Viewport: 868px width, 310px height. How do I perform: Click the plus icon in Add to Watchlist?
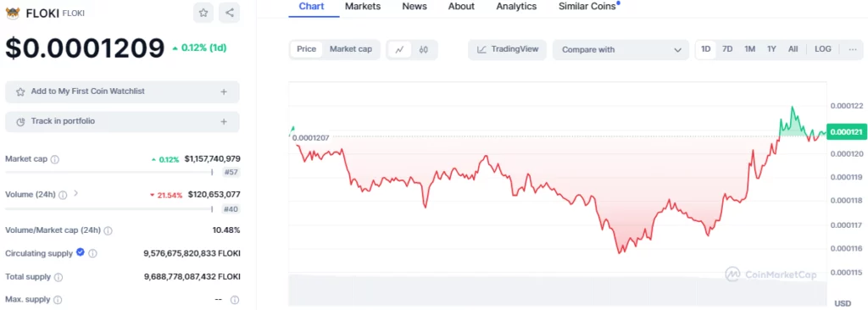(224, 91)
